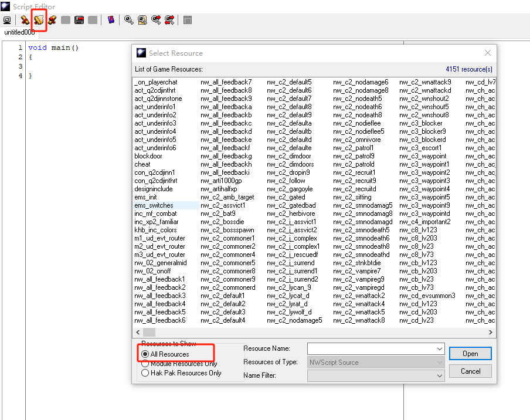Select the khb_inc_colors resource
This screenshot has height=420, width=530.
(x=155, y=230)
